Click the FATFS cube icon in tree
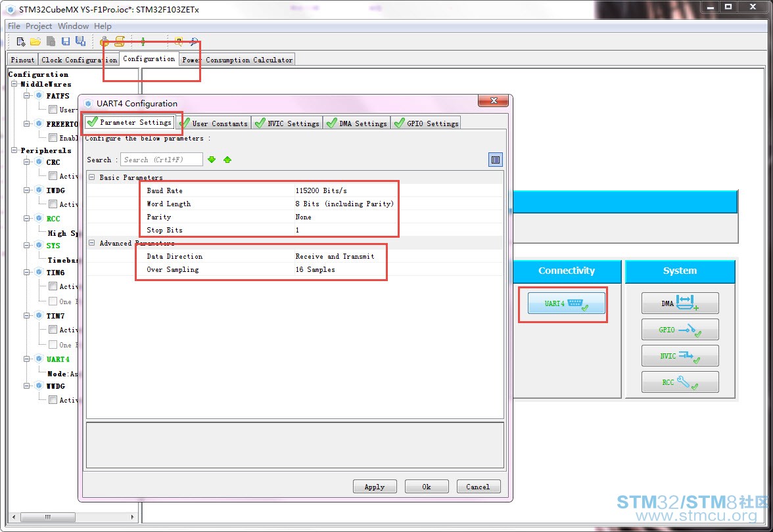Image resolution: width=773 pixels, height=532 pixels. click(x=39, y=96)
